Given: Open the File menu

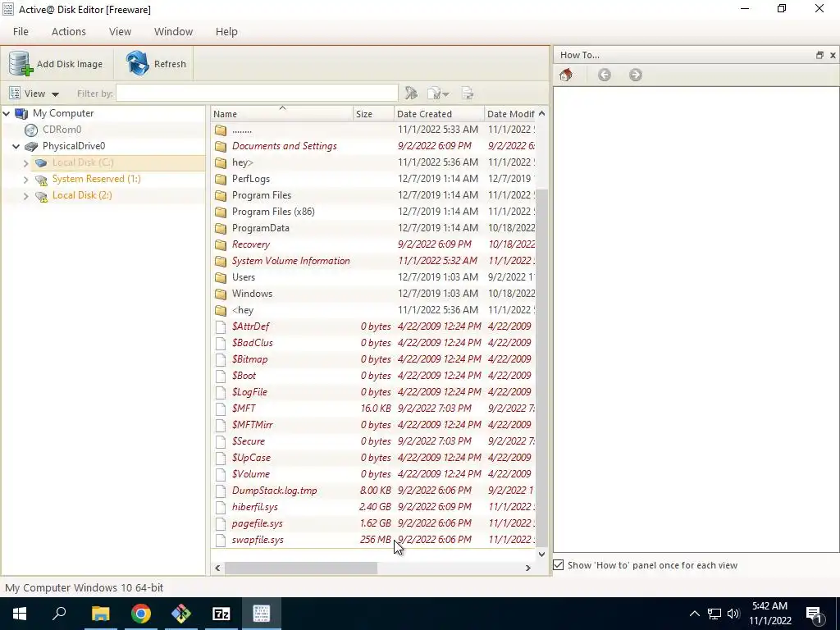Looking at the screenshot, I should (21, 32).
